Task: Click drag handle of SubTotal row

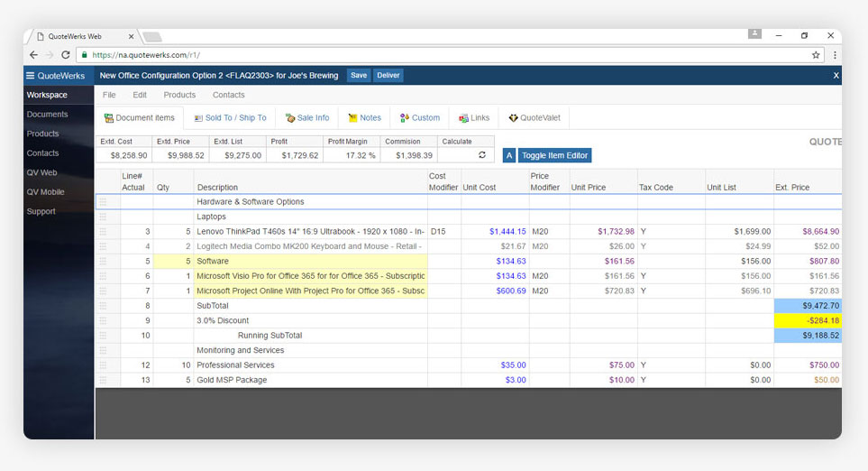Action: pyautogui.click(x=103, y=306)
